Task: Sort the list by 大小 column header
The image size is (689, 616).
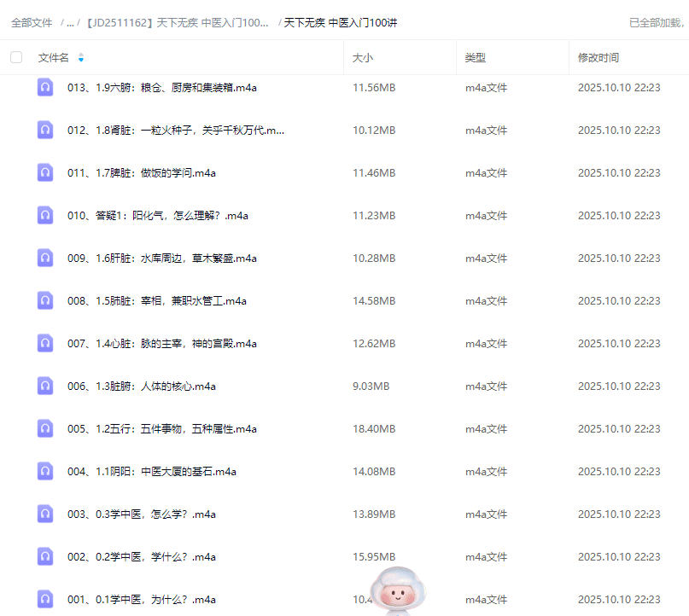Action: click(x=362, y=58)
